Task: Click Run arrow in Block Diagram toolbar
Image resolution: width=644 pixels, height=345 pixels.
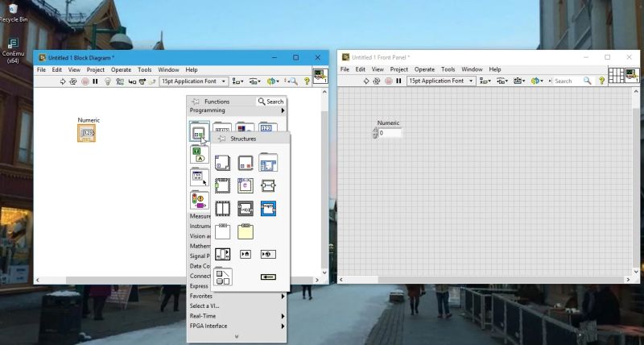Action: click(63, 81)
